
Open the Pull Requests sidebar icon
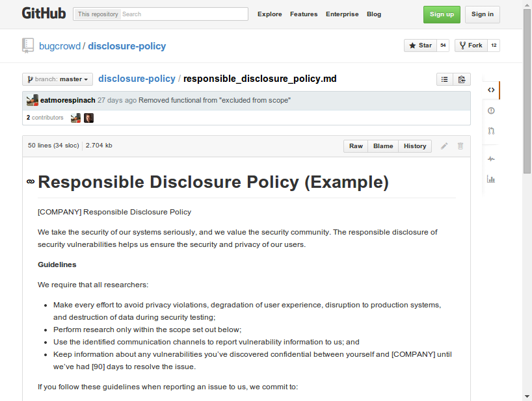[x=491, y=131]
